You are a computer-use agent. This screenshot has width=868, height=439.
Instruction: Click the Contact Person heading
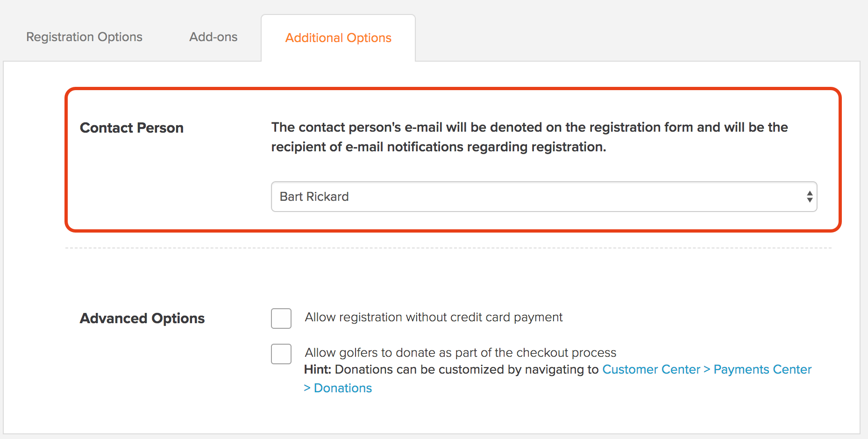[132, 128]
